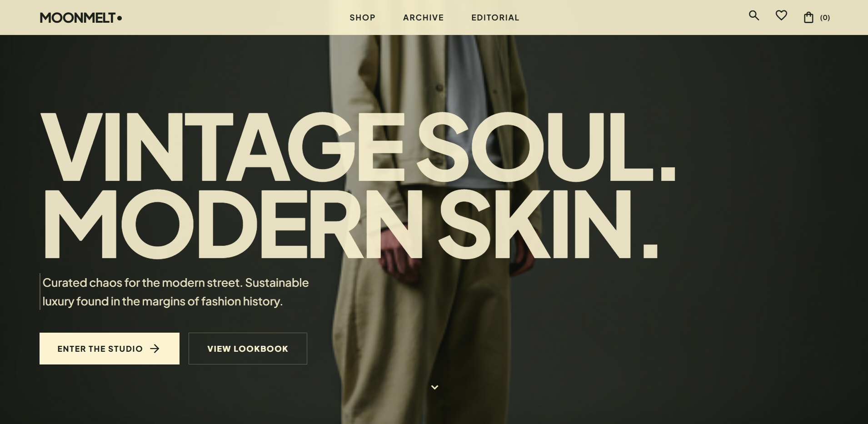The height and width of the screenshot is (424, 868).
Task: Select the EDITORIAL navigation item
Action: 495,18
